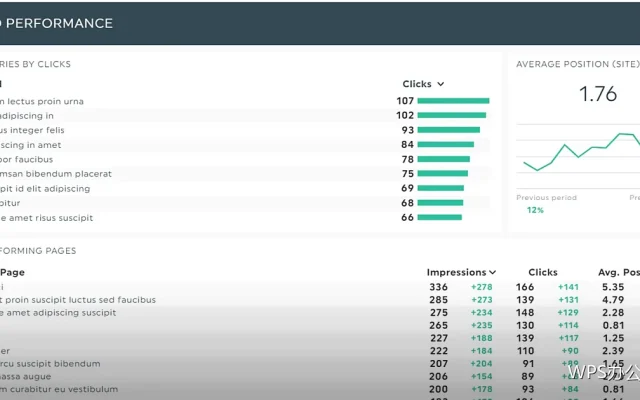Click the 4.79 average position cell
The width and height of the screenshot is (640, 400).
613,300
